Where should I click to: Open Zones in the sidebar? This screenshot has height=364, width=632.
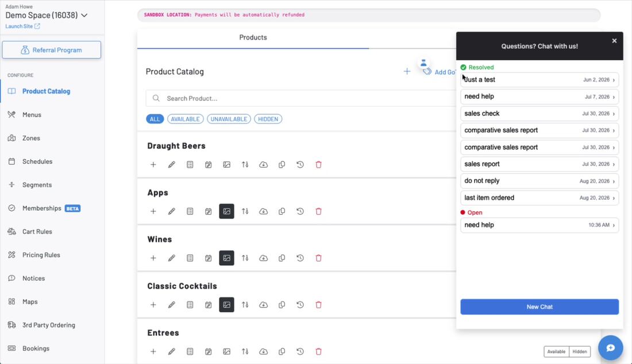pyautogui.click(x=31, y=138)
